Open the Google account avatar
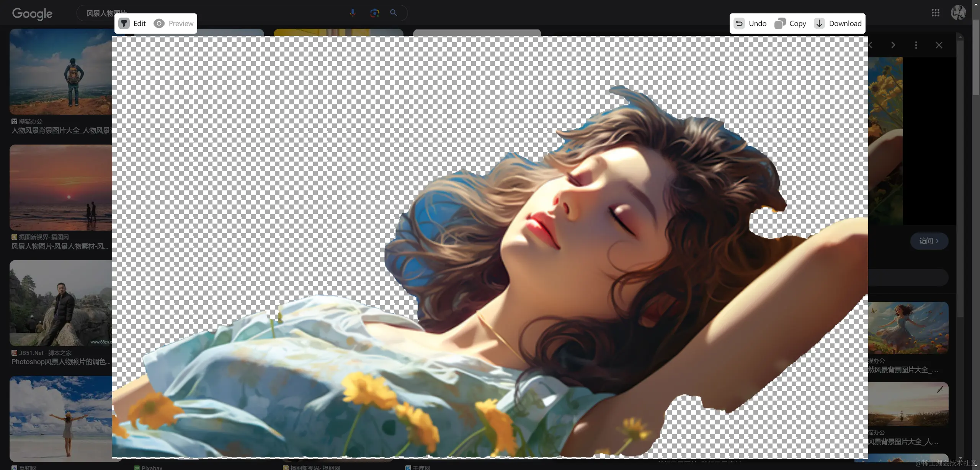980x470 pixels. [x=958, y=13]
